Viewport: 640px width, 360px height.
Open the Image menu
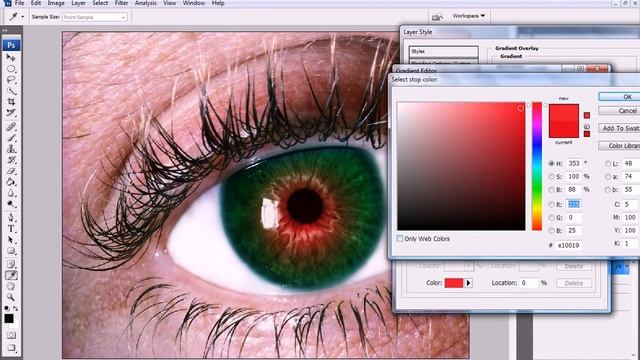[x=56, y=3]
